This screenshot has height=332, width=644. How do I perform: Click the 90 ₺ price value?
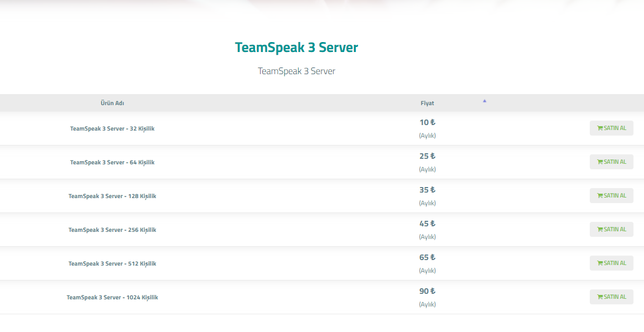(x=427, y=291)
